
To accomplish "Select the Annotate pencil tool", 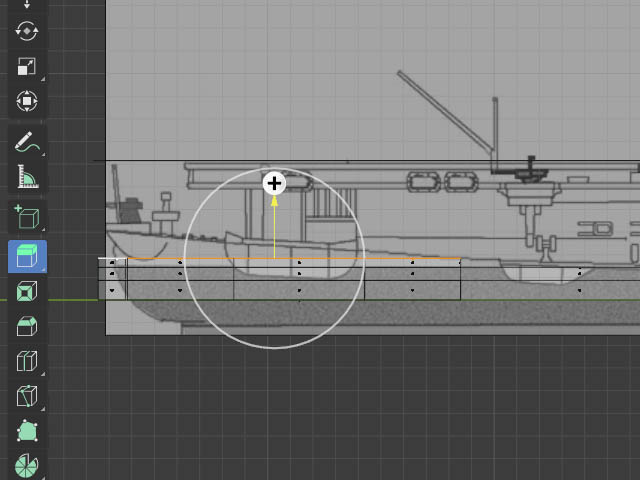I will click(27, 142).
